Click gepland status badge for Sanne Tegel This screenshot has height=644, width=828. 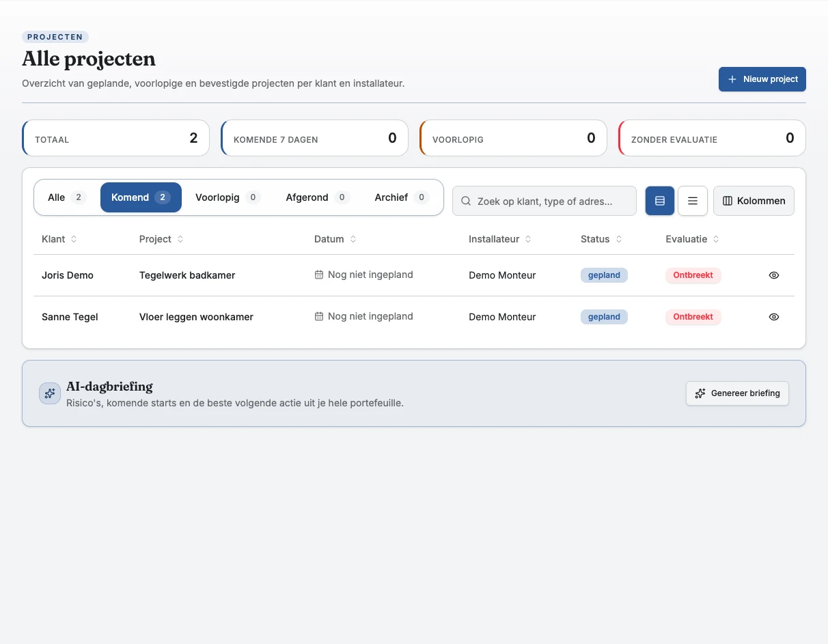click(x=604, y=317)
